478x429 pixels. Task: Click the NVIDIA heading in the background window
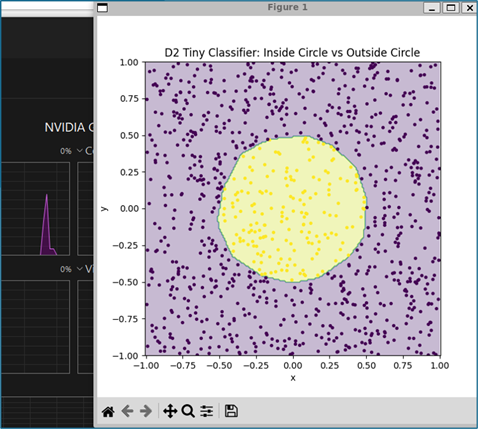click(x=69, y=127)
